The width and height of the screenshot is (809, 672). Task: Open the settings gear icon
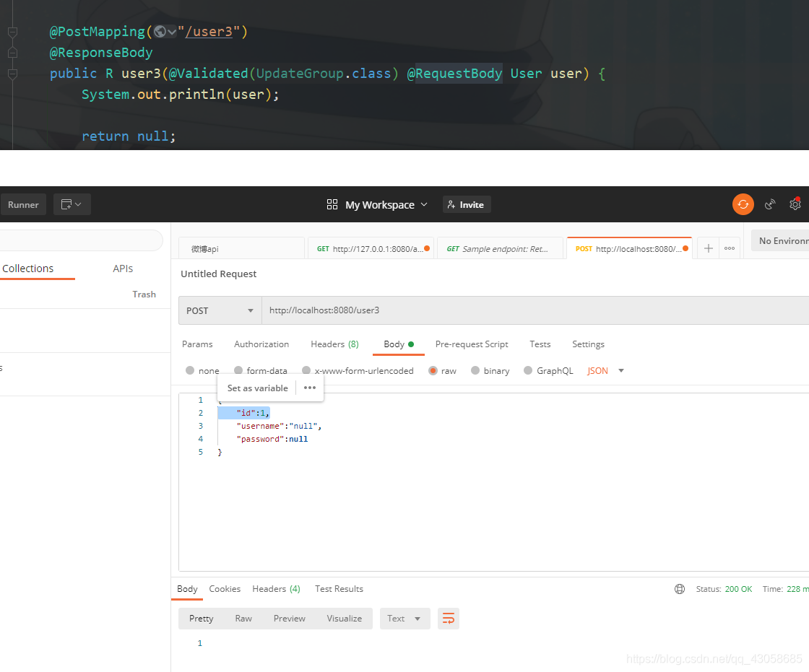795,204
